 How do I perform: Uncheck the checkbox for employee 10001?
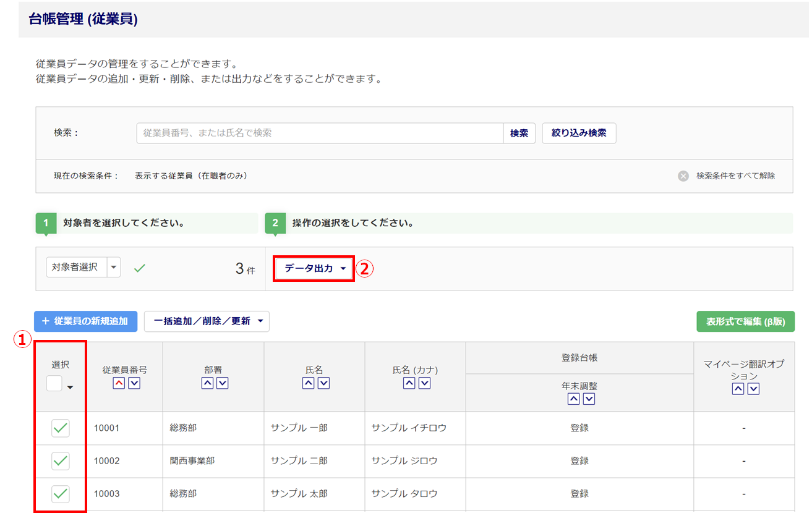point(60,428)
